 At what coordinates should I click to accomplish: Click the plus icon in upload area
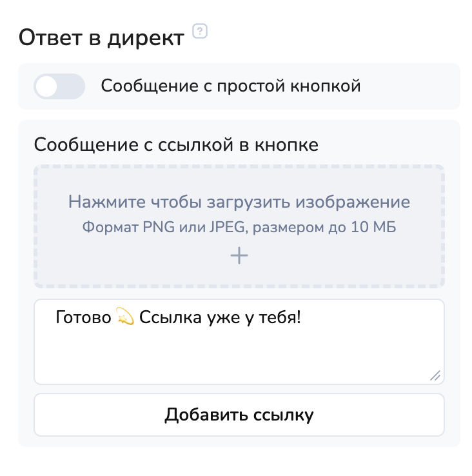point(239,256)
